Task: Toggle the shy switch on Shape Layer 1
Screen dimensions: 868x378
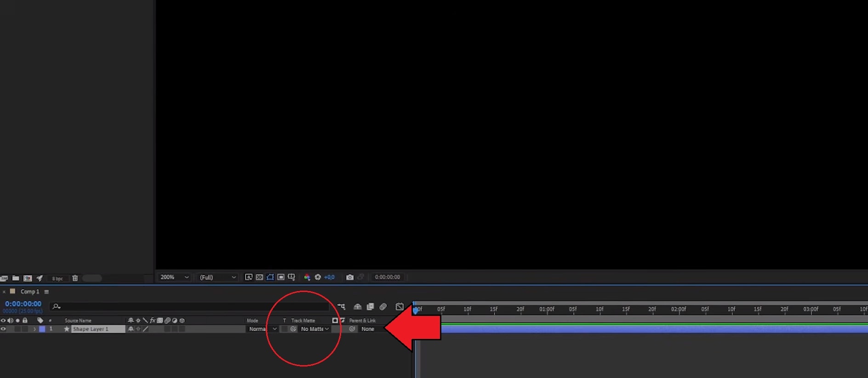Action: pyautogui.click(x=131, y=329)
